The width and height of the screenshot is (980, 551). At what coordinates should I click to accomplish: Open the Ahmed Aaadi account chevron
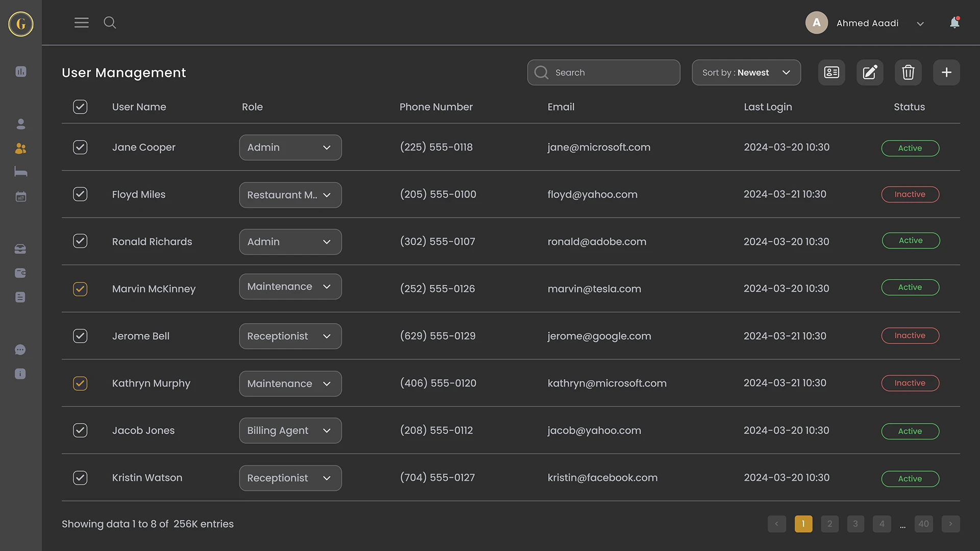pyautogui.click(x=920, y=23)
